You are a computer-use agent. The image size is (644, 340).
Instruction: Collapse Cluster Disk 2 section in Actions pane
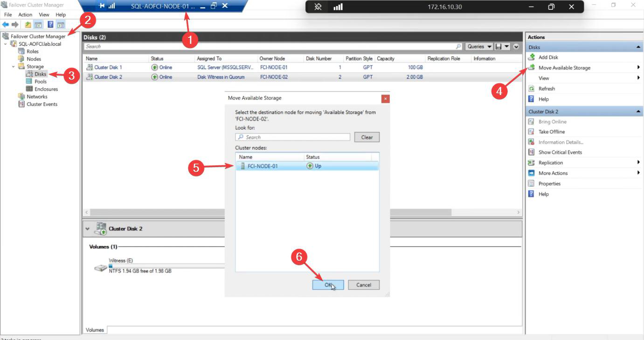coord(638,112)
